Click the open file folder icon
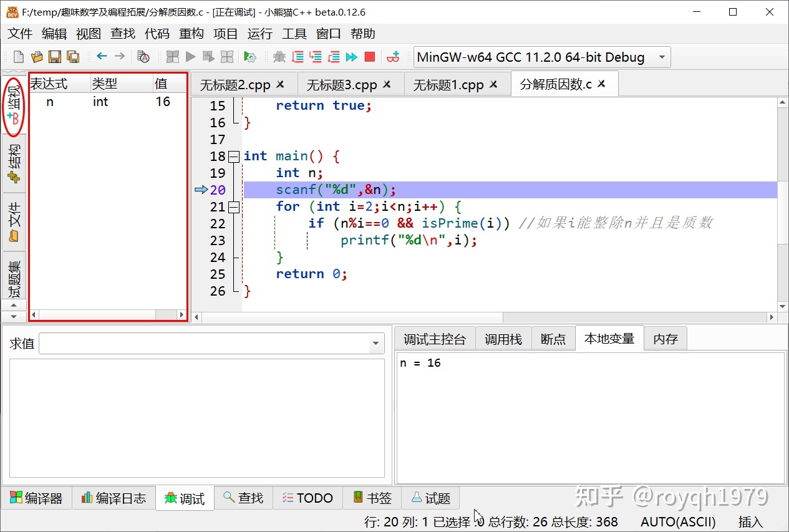Screen dimensions: 789x532 (x=37, y=57)
